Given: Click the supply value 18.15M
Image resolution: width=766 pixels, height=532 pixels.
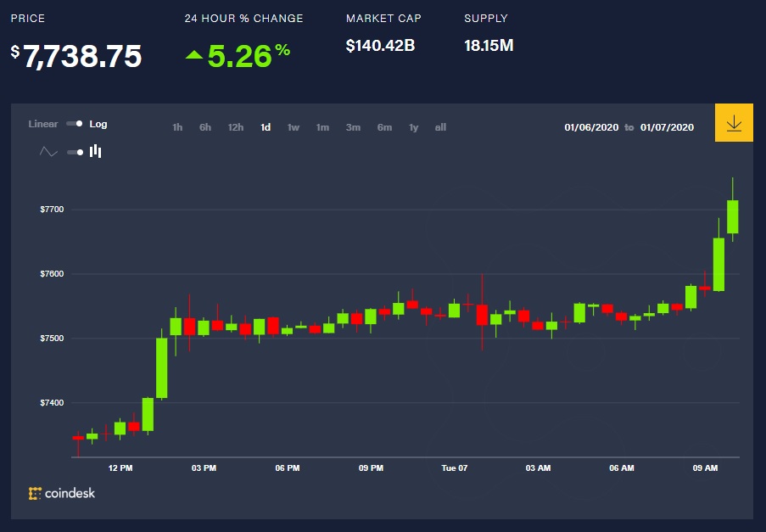Looking at the screenshot, I should pyautogui.click(x=489, y=46).
